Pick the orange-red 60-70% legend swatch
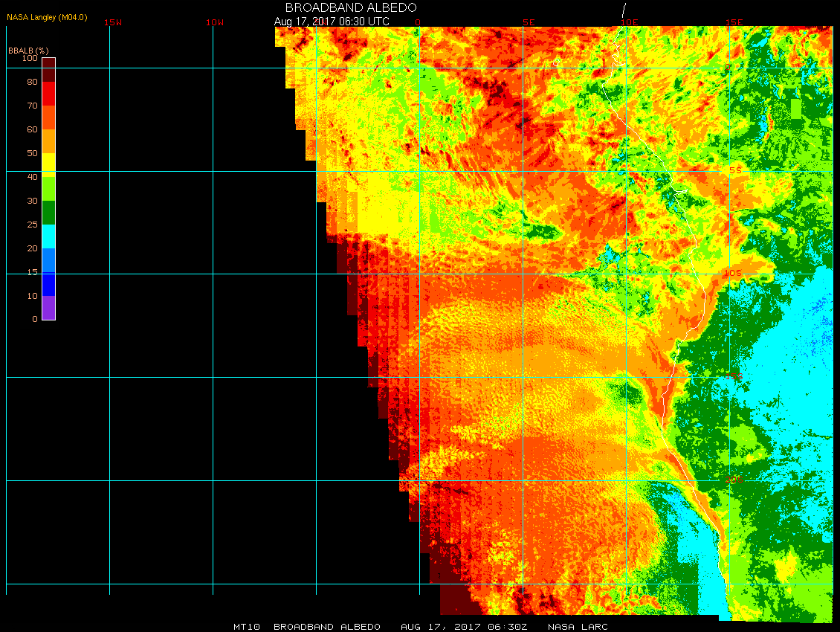This screenshot has height=632, width=840. pyautogui.click(x=49, y=117)
